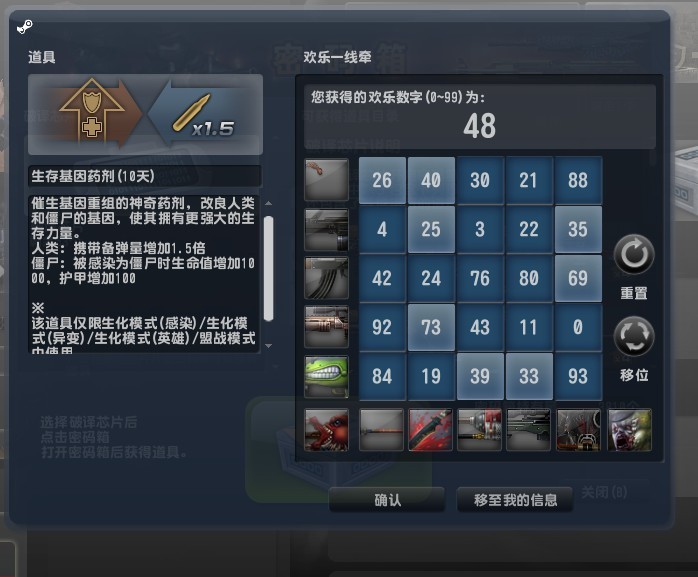
Task: Select the highlighted number tile 73
Action: pos(431,327)
